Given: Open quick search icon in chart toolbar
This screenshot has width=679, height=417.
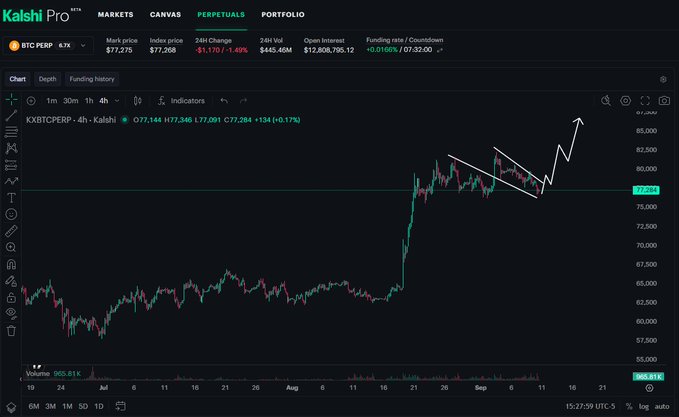Looking at the screenshot, I should [606, 101].
